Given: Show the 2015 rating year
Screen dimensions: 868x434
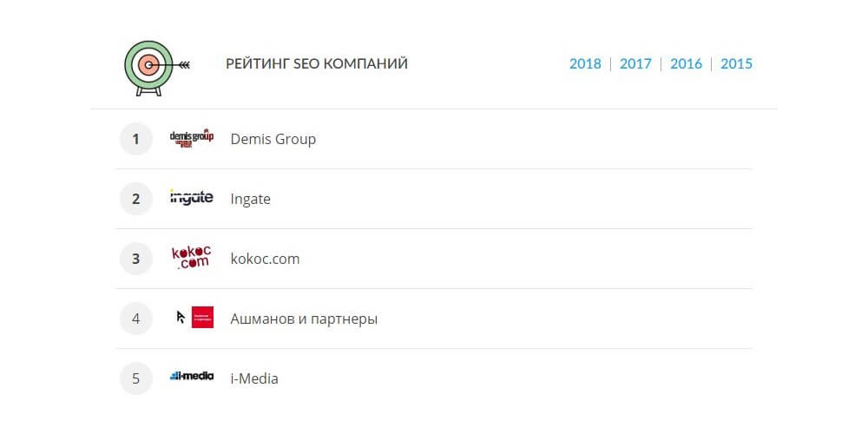Looking at the screenshot, I should coord(736,63).
